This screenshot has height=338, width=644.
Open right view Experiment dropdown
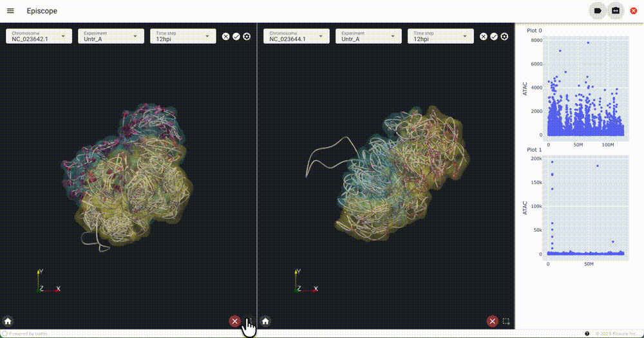coord(368,36)
